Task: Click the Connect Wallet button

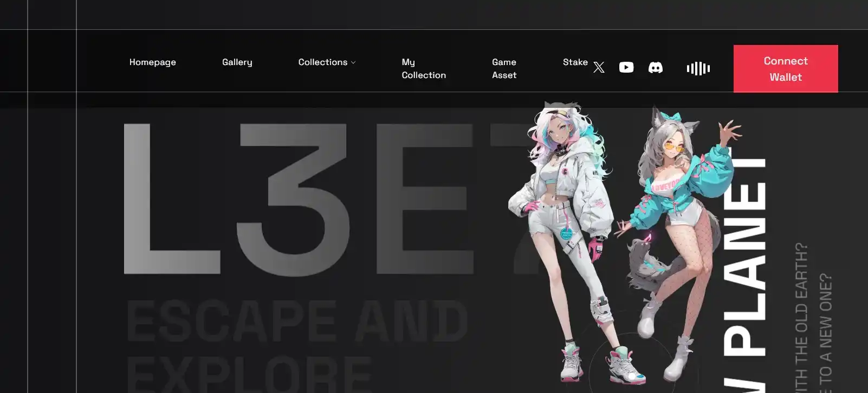Action: pos(786,69)
